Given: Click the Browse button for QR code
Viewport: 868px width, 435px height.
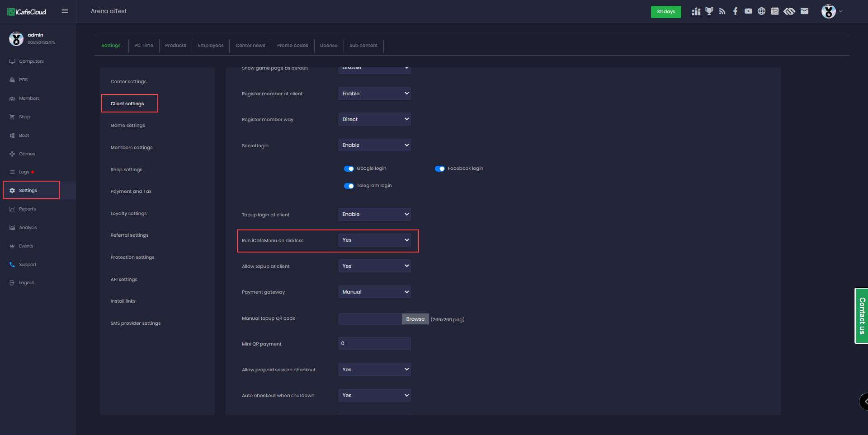Looking at the screenshot, I should coord(415,319).
